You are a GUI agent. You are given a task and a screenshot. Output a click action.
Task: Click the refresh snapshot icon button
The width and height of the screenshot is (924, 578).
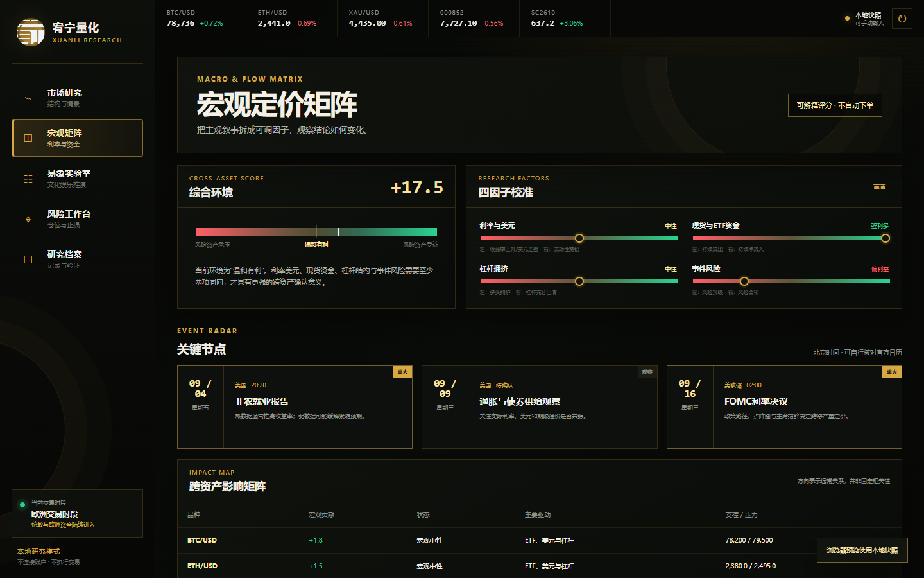[902, 19]
